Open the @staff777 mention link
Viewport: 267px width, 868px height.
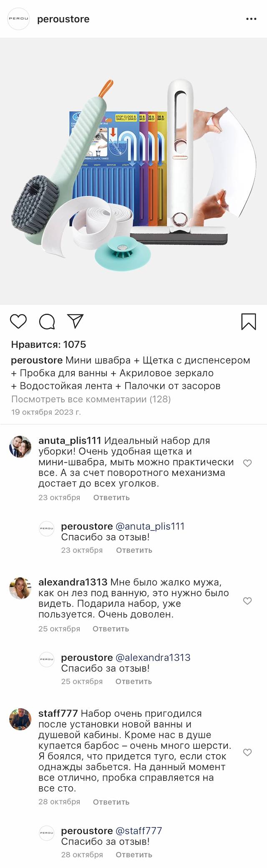click(139, 830)
